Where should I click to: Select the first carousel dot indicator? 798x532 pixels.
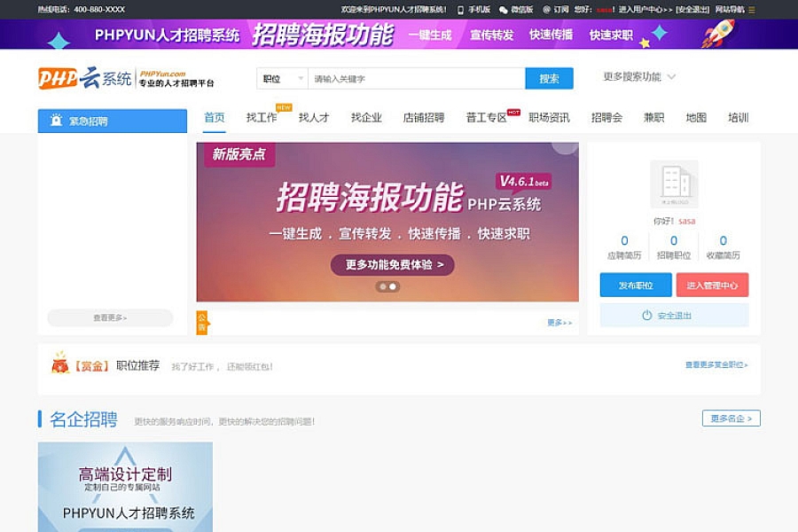coord(383,286)
